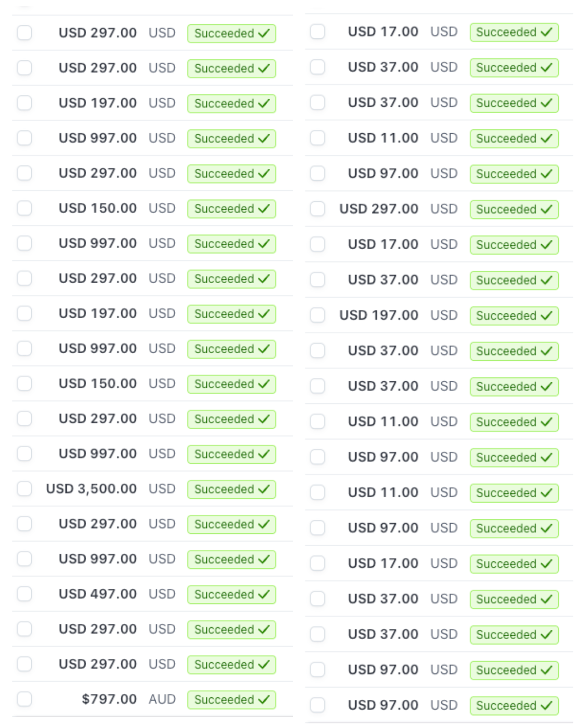Open the first USD 11.00 payment amount
Viewport: 582px width, 728px height.
(x=383, y=138)
